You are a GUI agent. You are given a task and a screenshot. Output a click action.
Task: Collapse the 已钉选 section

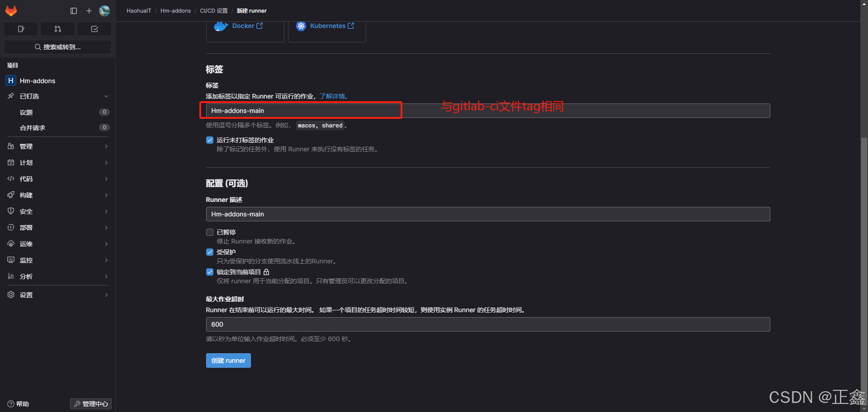tap(106, 96)
